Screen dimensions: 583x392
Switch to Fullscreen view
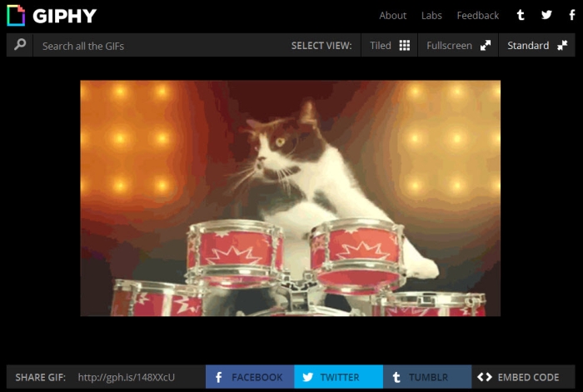[x=458, y=45]
